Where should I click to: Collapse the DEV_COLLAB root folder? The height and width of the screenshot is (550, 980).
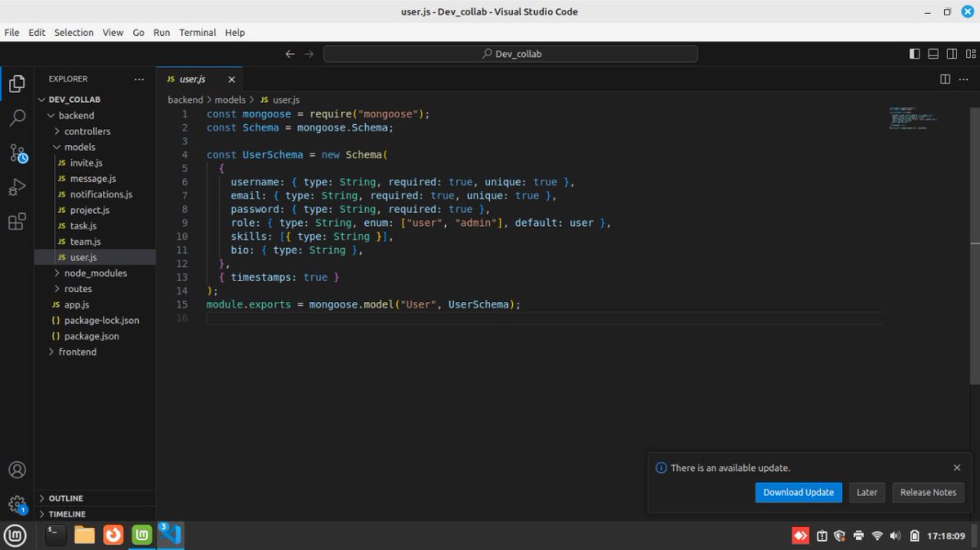95,100
